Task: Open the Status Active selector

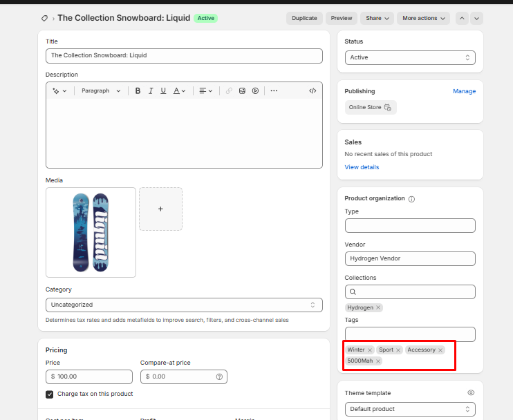Action: pos(410,57)
